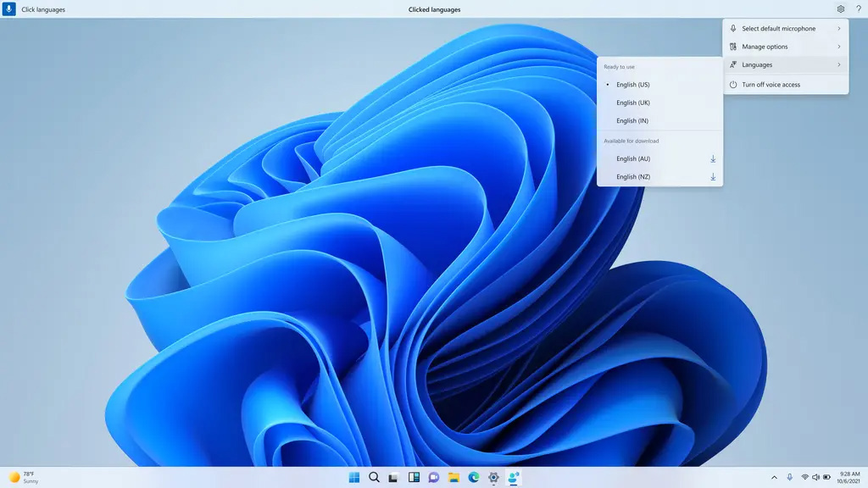Viewport: 868px width, 488px height.
Task: Open Microsoft Edge from the taskbar
Action: [x=473, y=477]
